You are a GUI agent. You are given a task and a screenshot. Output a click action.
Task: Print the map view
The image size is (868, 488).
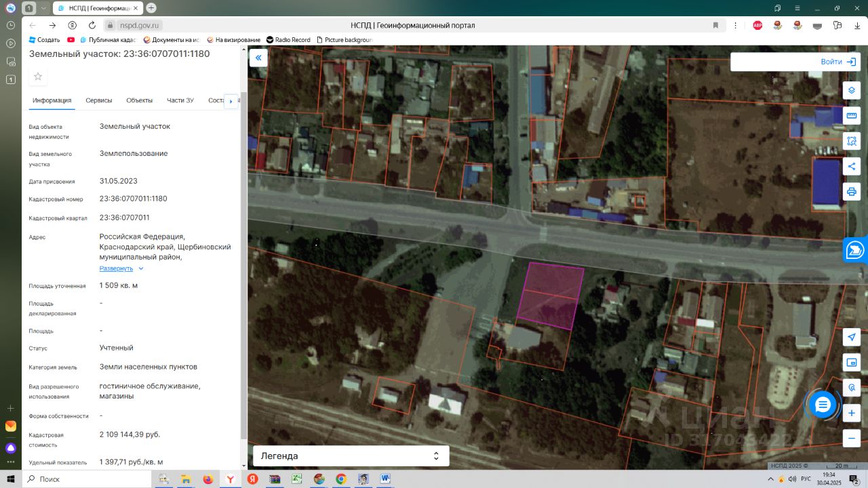(852, 192)
